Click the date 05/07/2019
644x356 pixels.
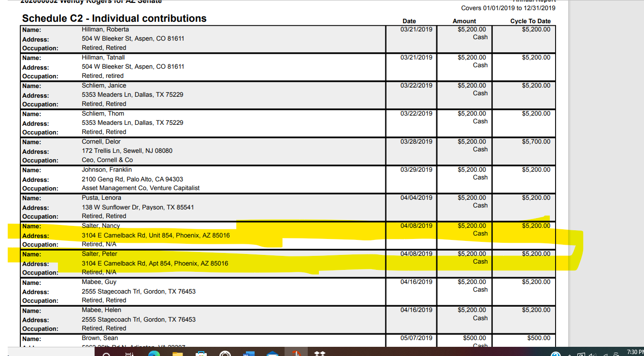416,338
